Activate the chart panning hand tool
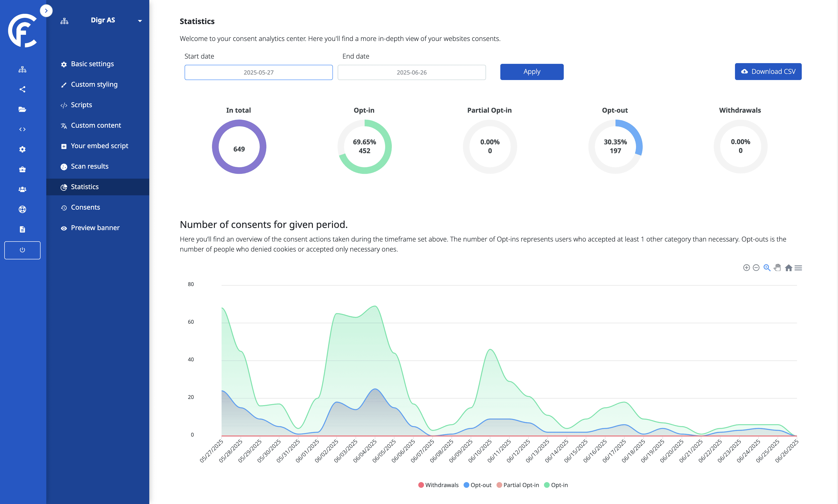 coord(777,268)
